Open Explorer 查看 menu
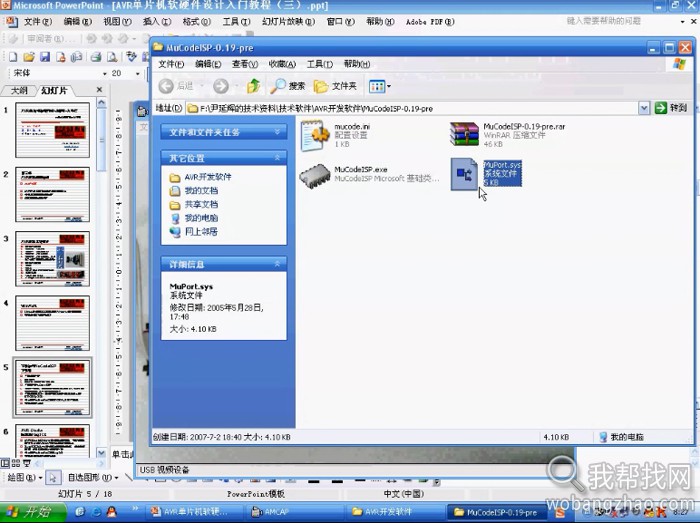This screenshot has width=700, height=523. coord(245,64)
